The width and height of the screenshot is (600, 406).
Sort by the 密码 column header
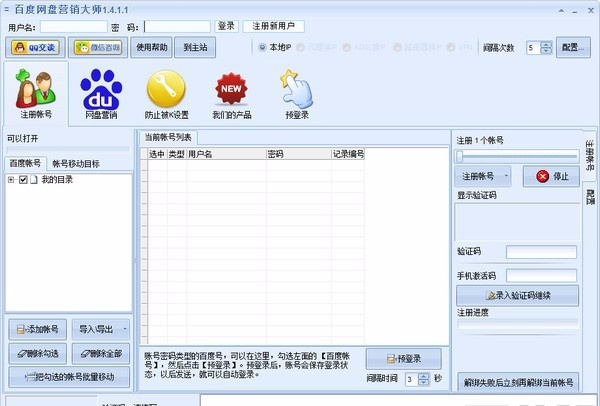pyautogui.click(x=299, y=154)
